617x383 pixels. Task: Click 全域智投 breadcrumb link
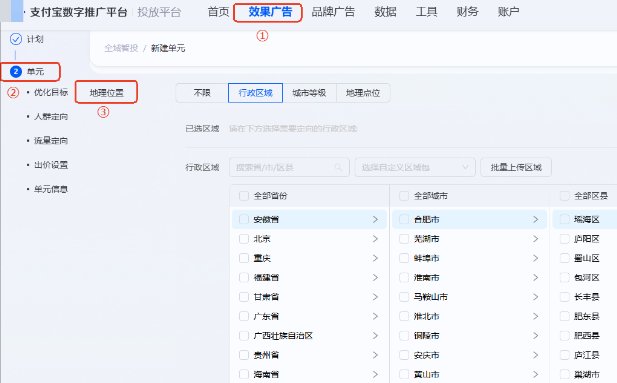pos(121,48)
